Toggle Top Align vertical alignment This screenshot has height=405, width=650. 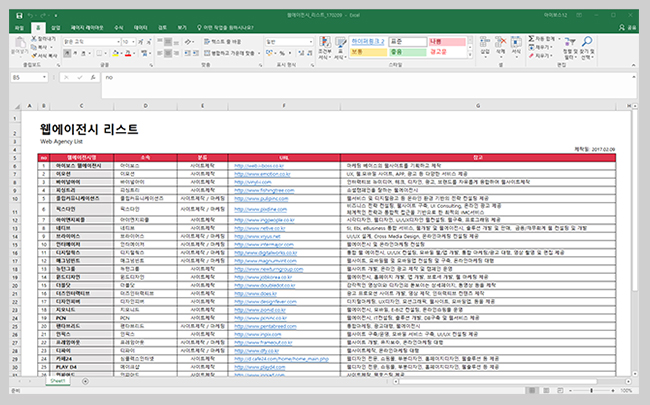tap(160, 42)
